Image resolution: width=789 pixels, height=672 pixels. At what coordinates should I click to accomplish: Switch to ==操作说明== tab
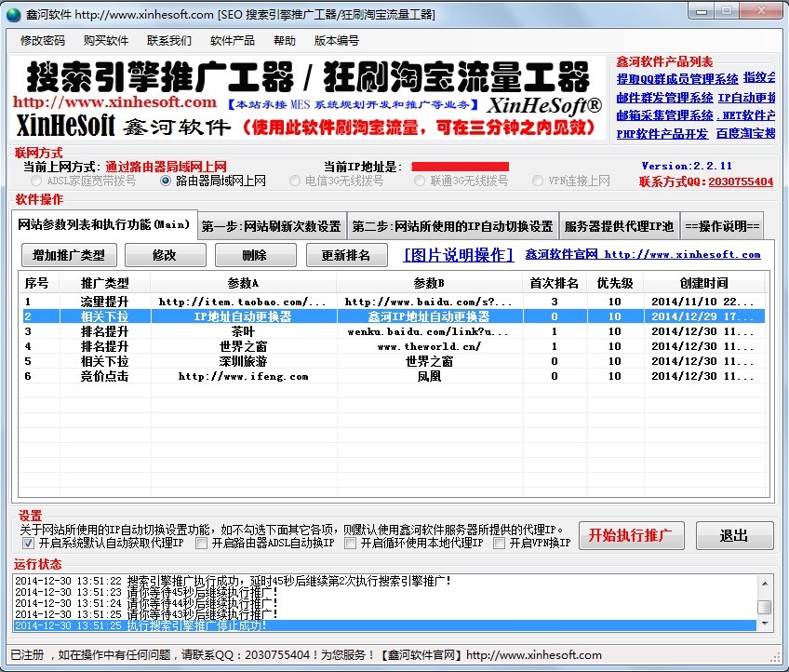[x=722, y=226]
